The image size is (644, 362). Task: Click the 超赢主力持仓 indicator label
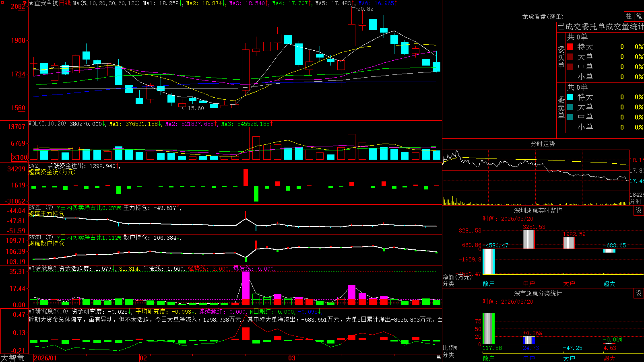[46, 214]
